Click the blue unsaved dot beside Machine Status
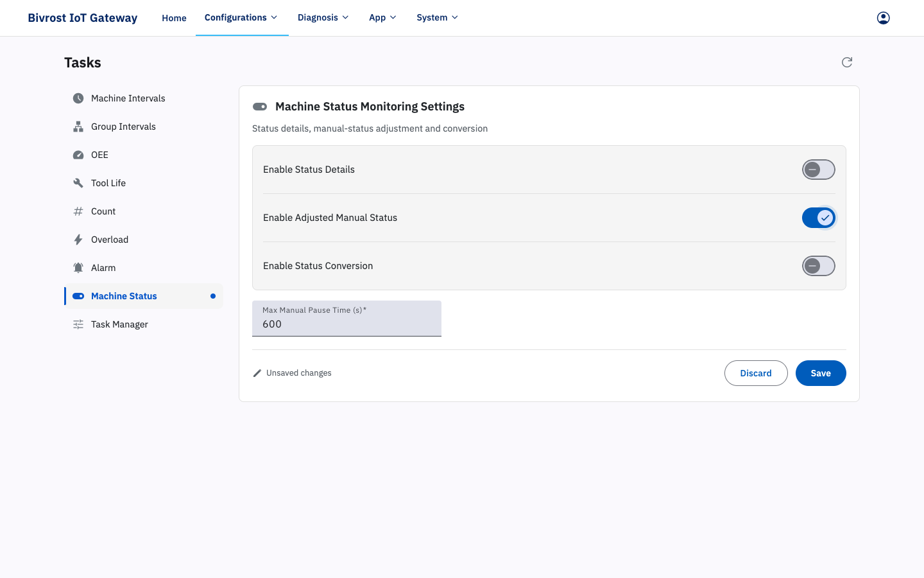The width and height of the screenshot is (924, 578). (x=213, y=296)
